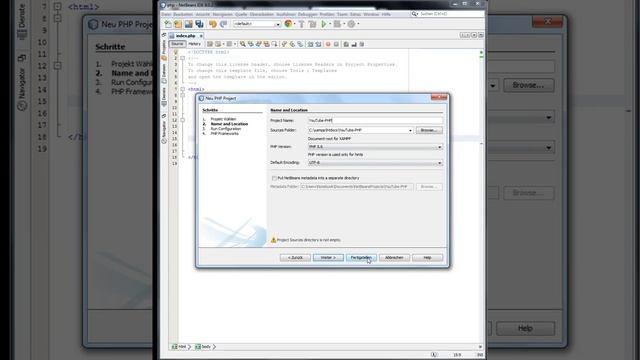Click 'Run Configuration' step text
Screen dimensions: 640x360
point(226,129)
